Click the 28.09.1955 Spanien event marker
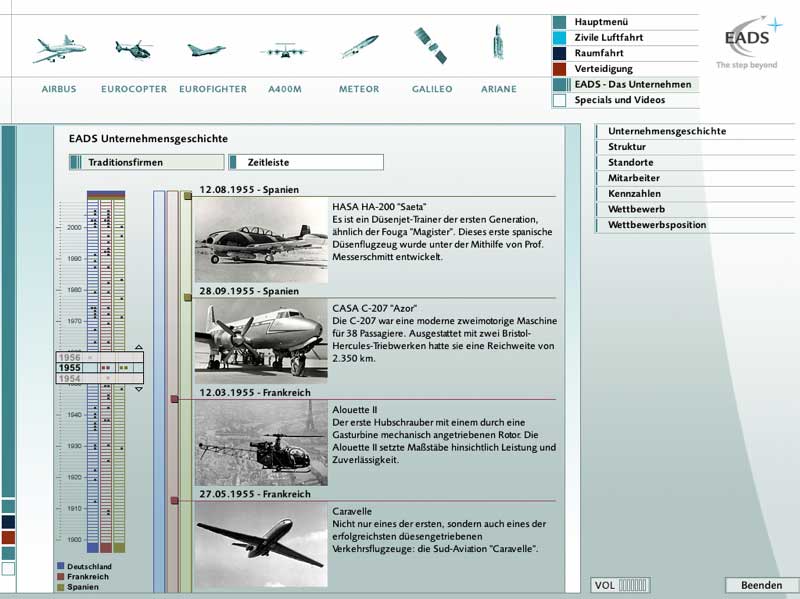 (x=188, y=297)
